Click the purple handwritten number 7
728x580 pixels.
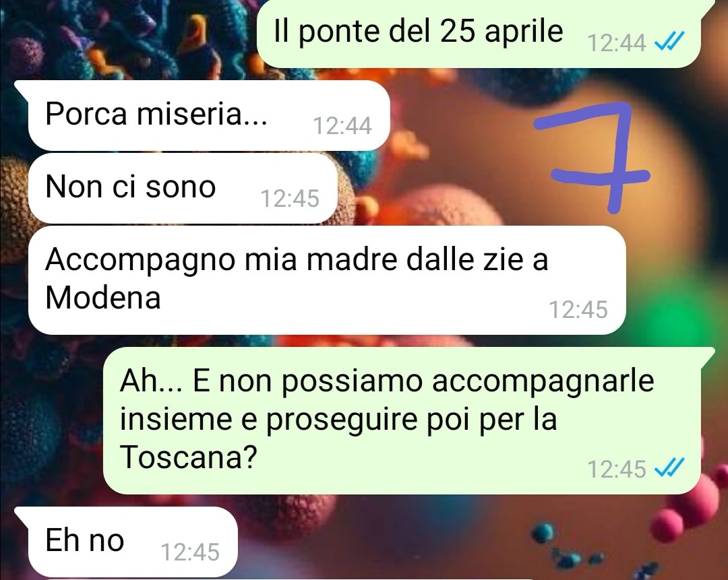[x=592, y=158]
